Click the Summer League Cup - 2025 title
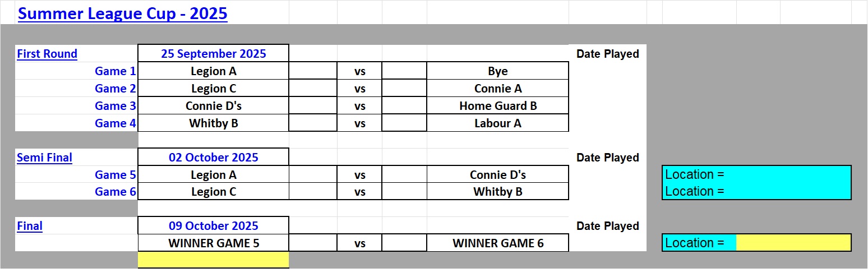Screen dimensions: 868x277 click(122, 13)
